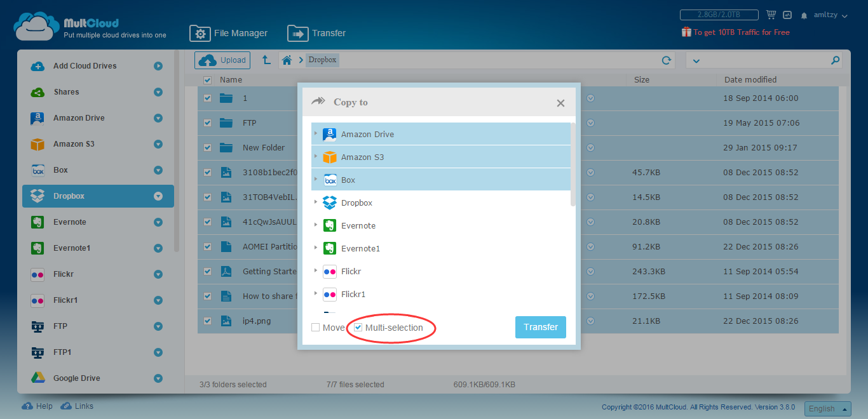Open the amltzy account dropdown

tap(831, 15)
